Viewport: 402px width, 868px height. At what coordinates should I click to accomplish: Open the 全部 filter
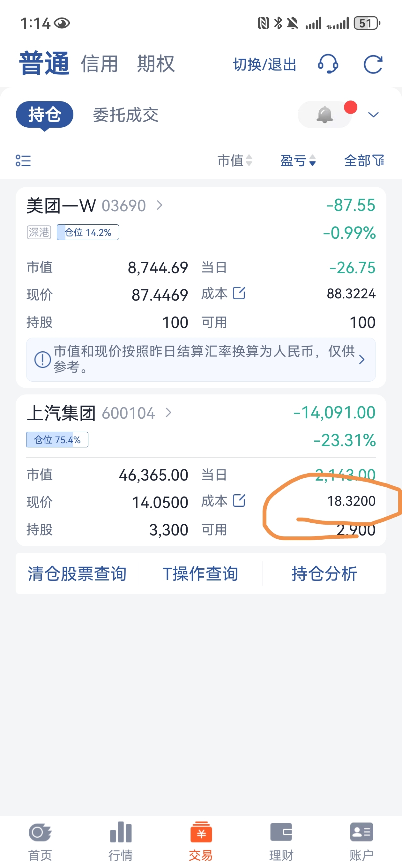[x=364, y=161]
